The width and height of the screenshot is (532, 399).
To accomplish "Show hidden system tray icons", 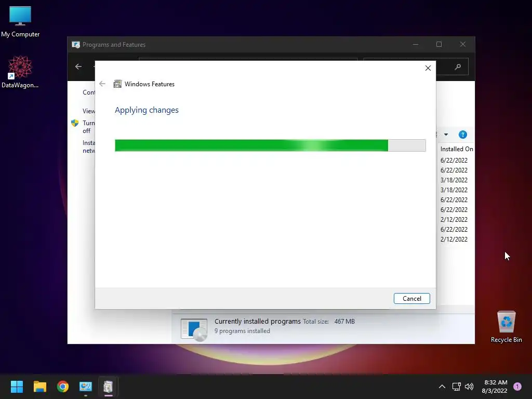I will pyautogui.click(x=442, y=387).
